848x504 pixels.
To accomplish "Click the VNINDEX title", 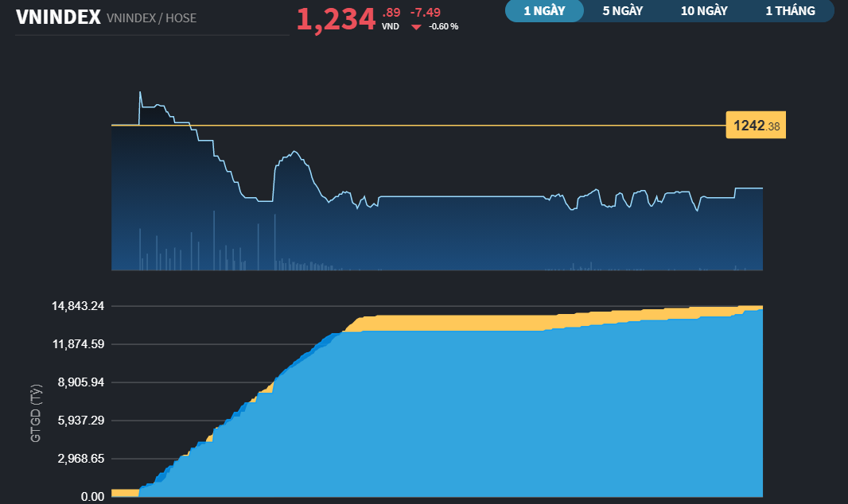I will tap(58, 17).
